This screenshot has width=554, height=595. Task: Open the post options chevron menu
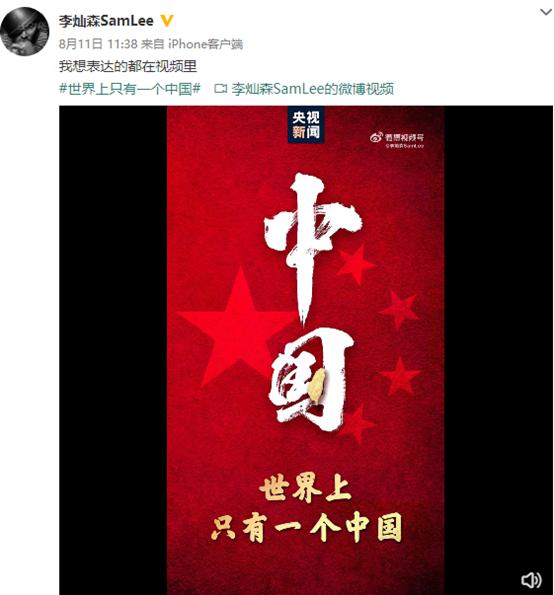[546, 12]
